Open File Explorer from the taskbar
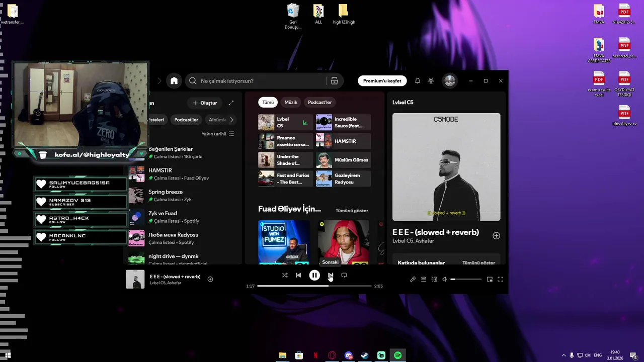 tap(283, 355)
